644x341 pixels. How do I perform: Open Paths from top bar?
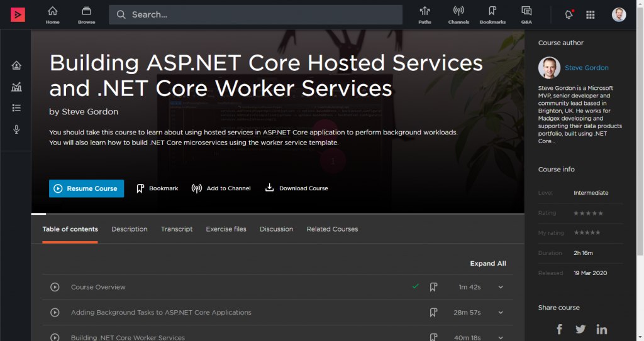point(425,15)
